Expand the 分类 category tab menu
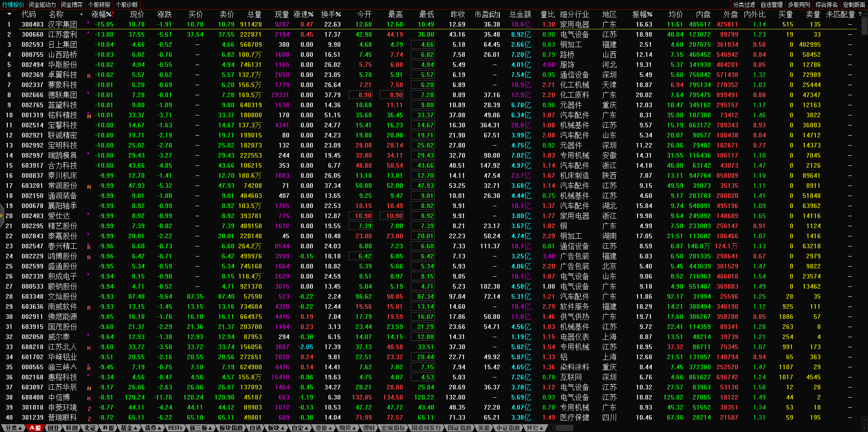Screen dimensions: 868x432 coord(14,428)
